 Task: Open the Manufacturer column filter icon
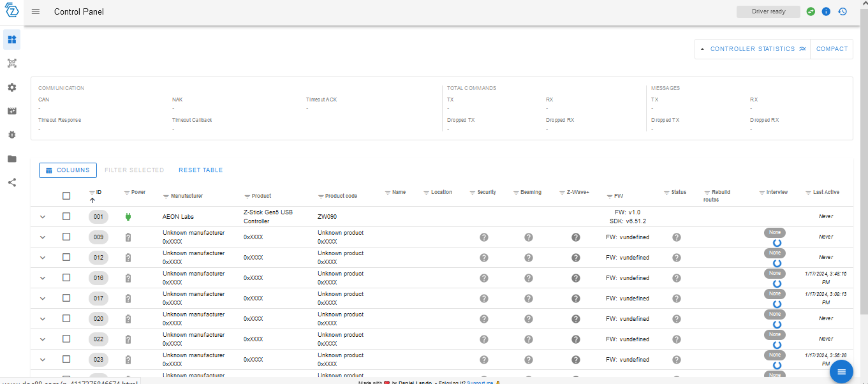(x=166, y=196)
